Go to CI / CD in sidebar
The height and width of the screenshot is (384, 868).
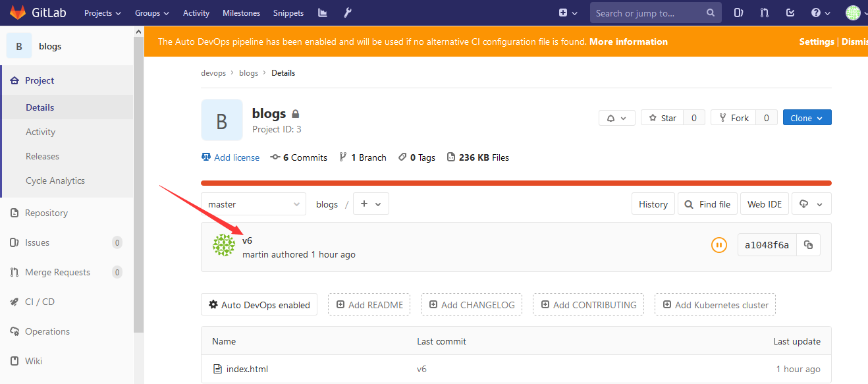40,302
